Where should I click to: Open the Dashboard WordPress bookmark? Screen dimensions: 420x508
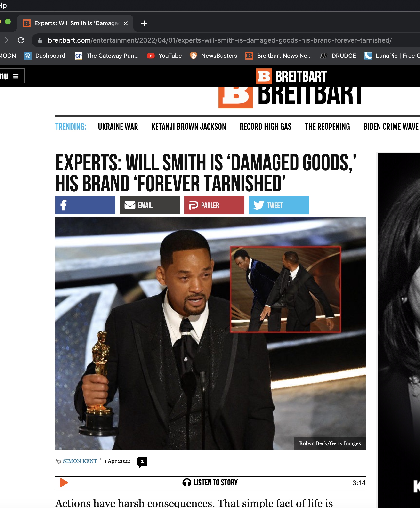click(x=45, y=56)
